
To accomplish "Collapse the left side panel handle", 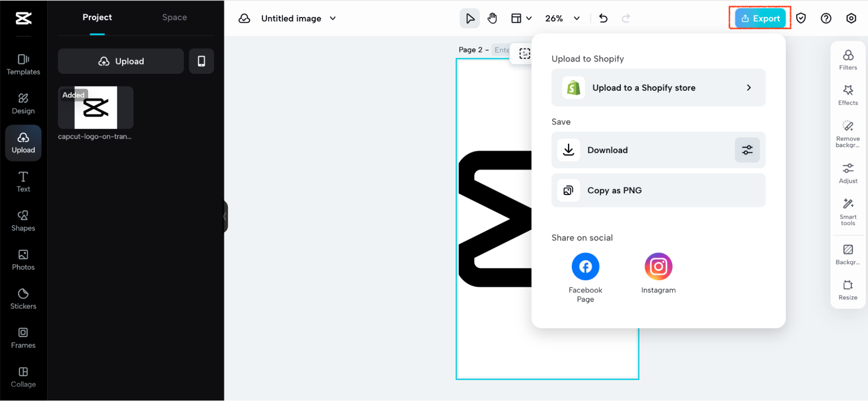I will [225, 216].
